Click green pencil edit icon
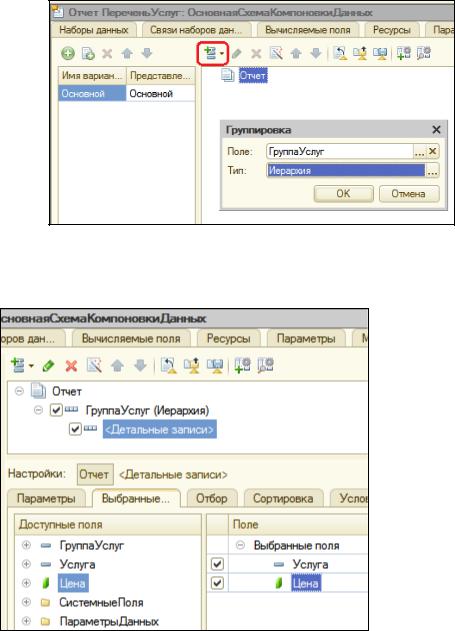The height and width of the screenshot is (631, 455). (48, 365)
